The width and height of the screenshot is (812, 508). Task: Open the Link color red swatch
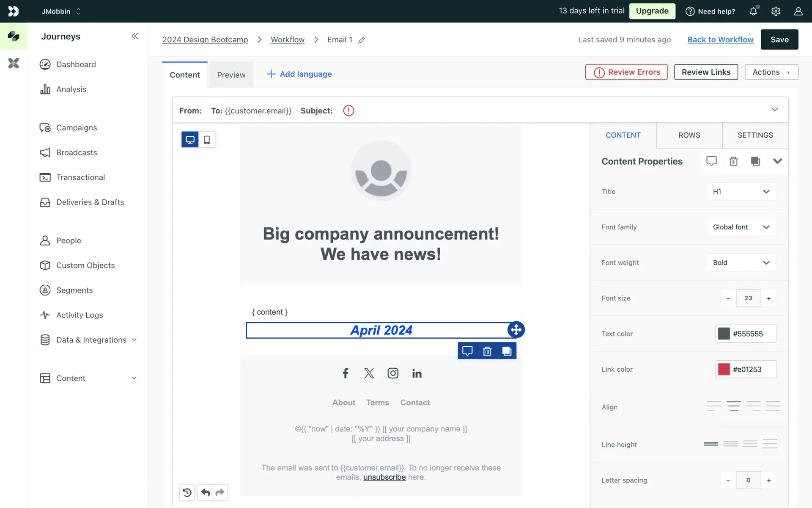tap(724, 369)
